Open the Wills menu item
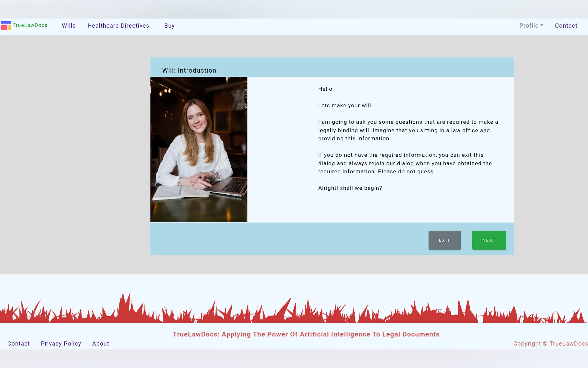Image resolution: width=588 pixels, height=368 pixels. pos(69,25)
